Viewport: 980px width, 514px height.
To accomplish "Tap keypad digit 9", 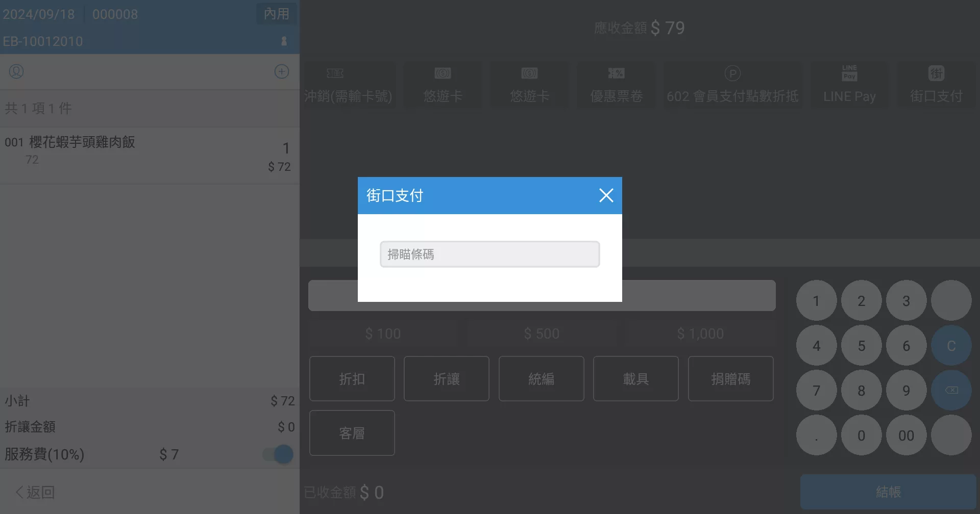I will point(906,391).
